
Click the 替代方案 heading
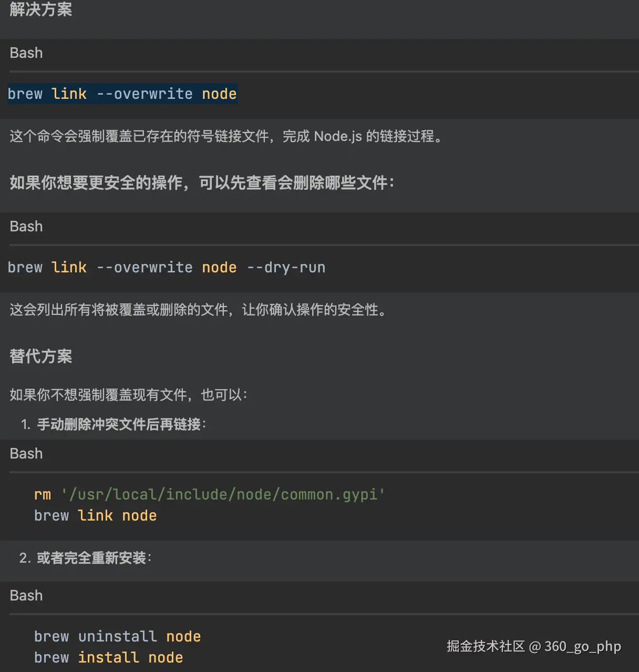coord(41,357)
